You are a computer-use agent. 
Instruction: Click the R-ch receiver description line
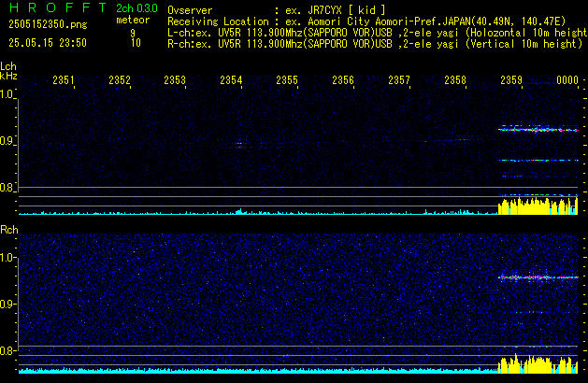[x=375, y=44]
